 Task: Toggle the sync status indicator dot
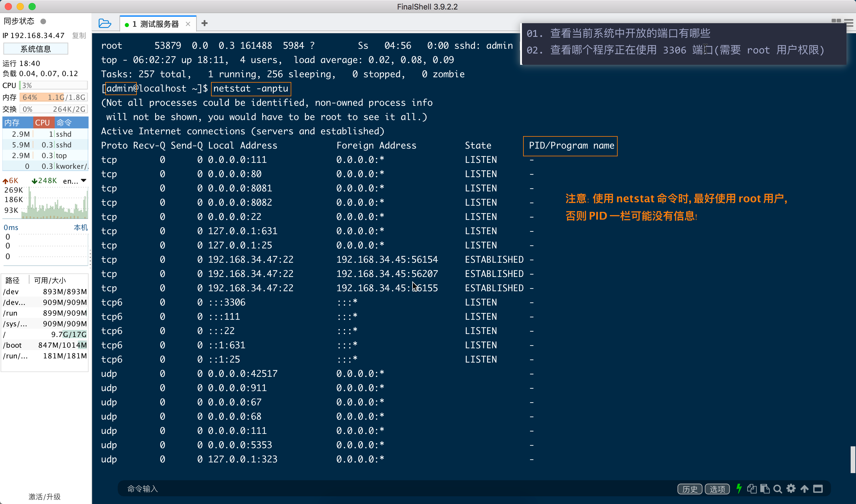[43, 21]
